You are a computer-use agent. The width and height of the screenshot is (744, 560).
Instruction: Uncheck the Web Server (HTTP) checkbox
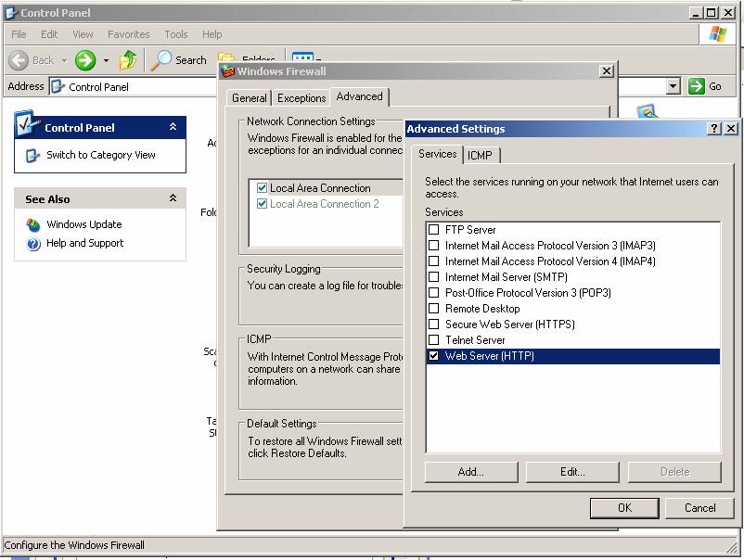tap(433, 356)
